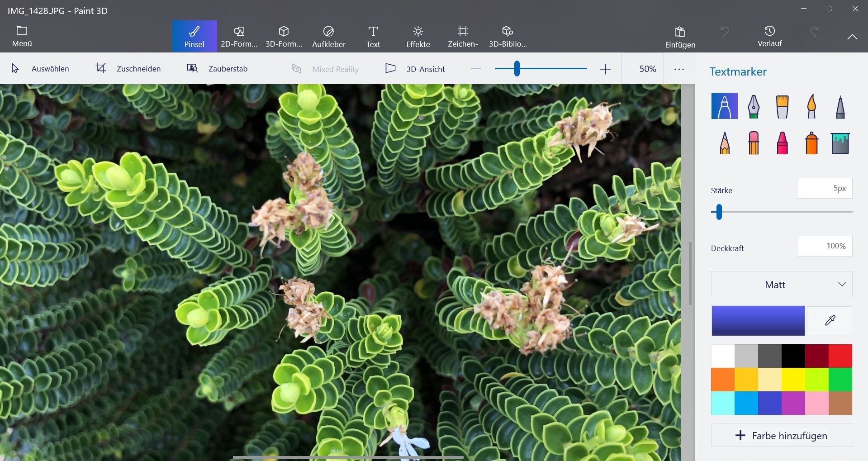Open the Verlauf history panel
The width and height of the screenshot is (868, 461).
click(769, 36)
